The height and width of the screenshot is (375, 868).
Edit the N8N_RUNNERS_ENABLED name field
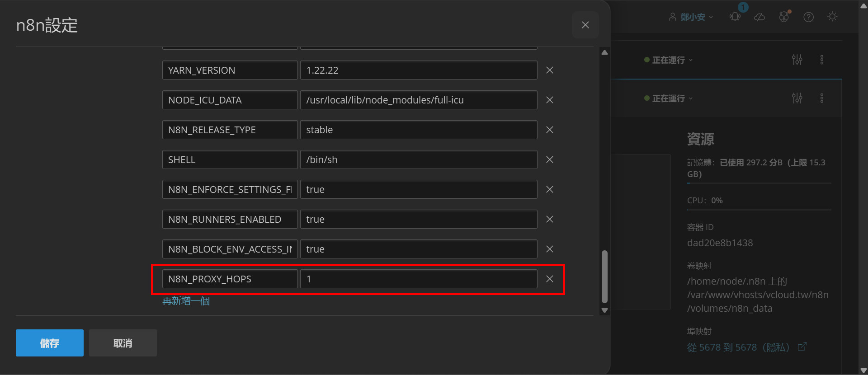pyautogui.click(x=230, y=219)
